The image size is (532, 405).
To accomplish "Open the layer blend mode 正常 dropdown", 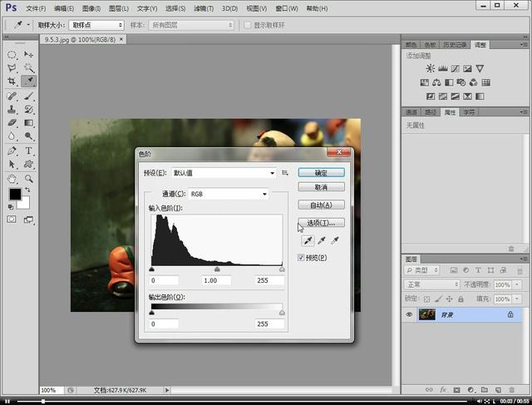I will pyautogui.click(x=432, y=284).
